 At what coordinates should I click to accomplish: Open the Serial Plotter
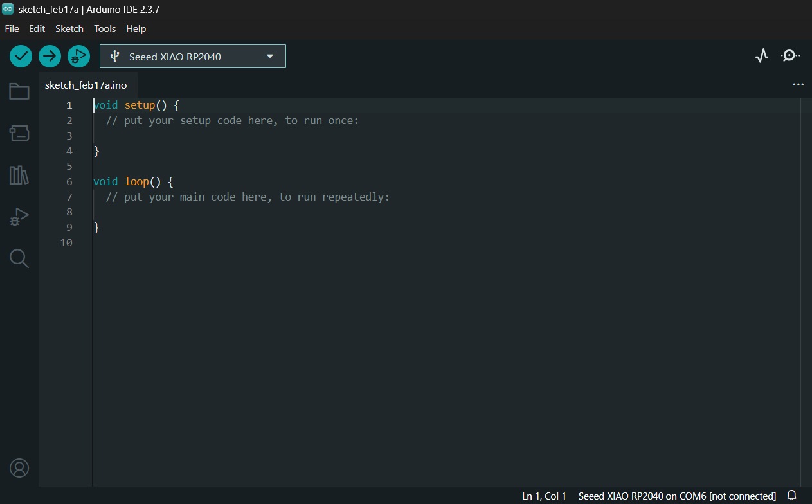point(762,56)
